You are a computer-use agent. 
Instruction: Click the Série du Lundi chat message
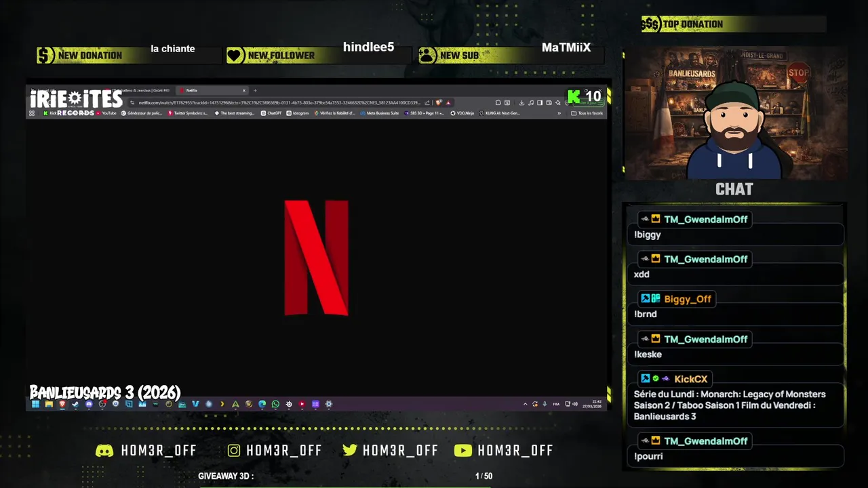pyautogui.click(x=730, y=405)
